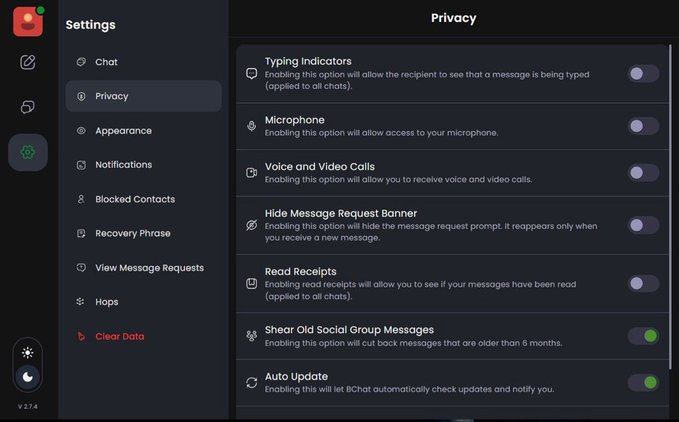Image resolution: width=679 pixels, height=422 pixels.
Task: Turn on the Microphone toggle
Action: click(x=643, y=126)
